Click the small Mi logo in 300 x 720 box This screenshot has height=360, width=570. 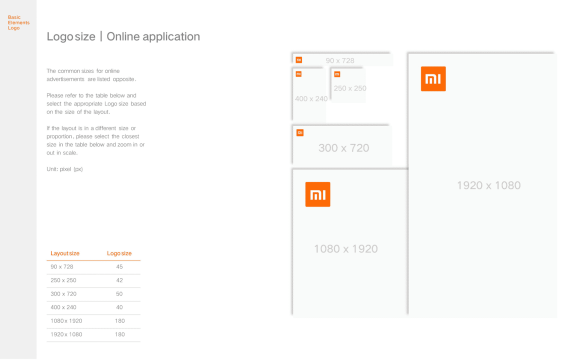click(300, 133)
